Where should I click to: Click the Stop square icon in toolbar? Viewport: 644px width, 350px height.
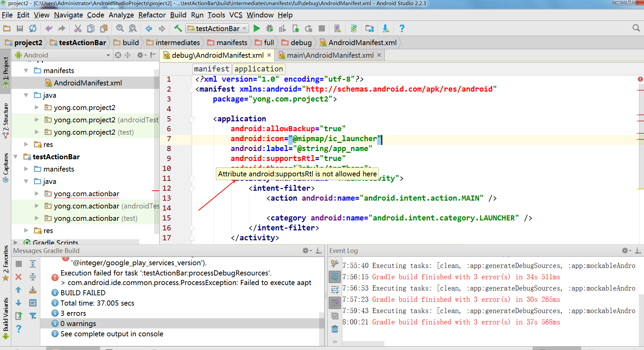(322, 28)
